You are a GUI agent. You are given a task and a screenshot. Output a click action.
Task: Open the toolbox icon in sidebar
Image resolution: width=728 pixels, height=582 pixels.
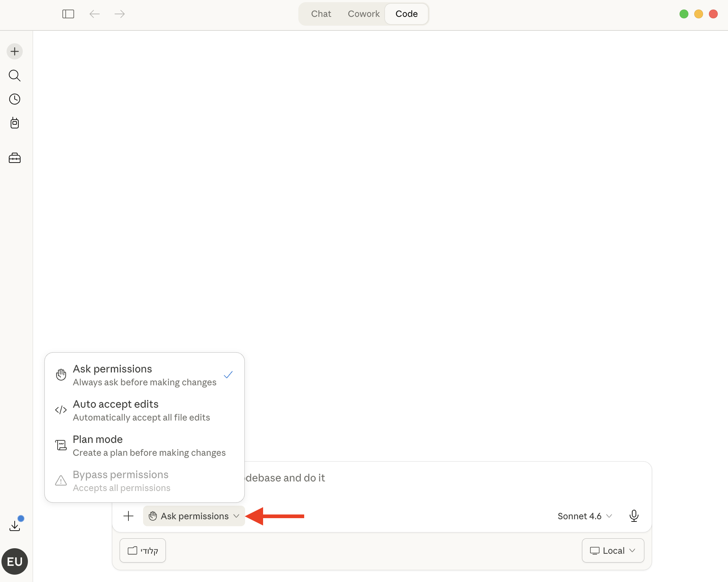(15, 158)
